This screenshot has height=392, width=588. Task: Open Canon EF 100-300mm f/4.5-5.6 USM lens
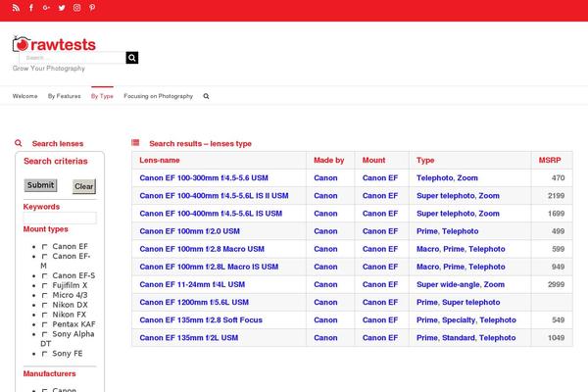point(204,177)
